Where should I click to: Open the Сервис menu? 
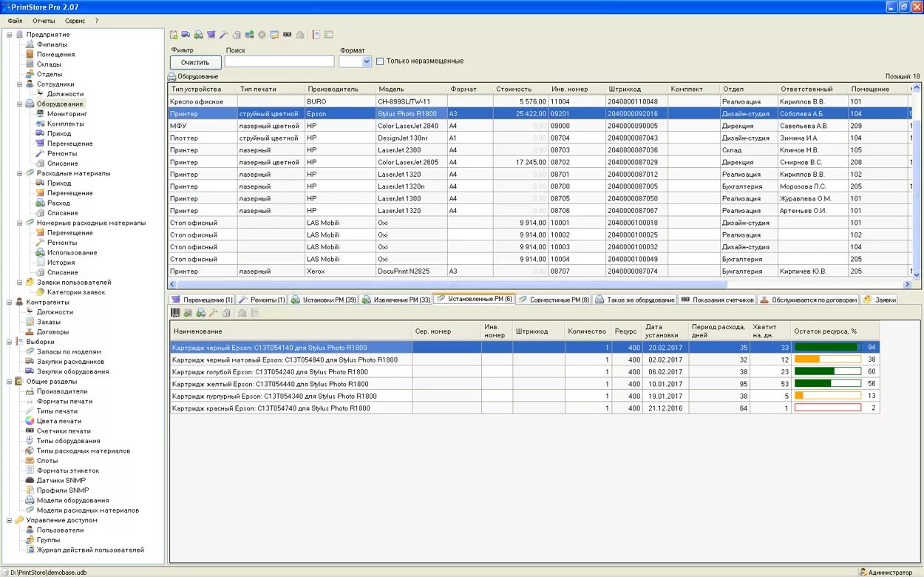click(x=75, y=21)
